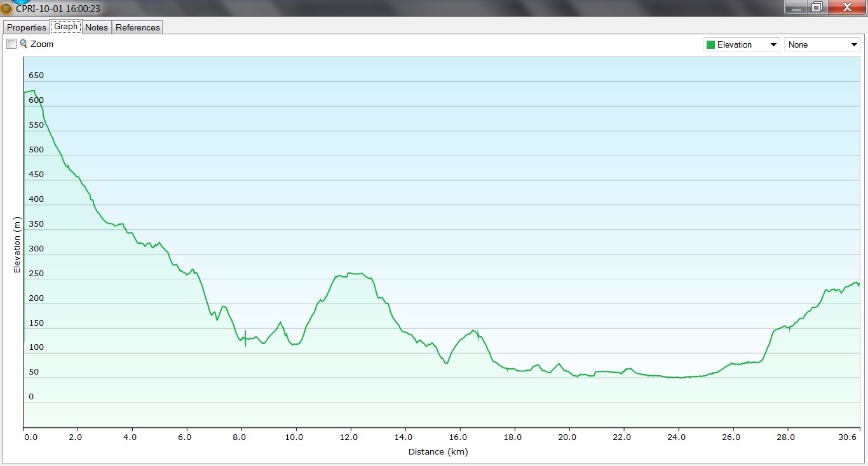This screenshot has width=868, height=466.
Task: Enable the Zoom checkbox
Action: [11, 44]
